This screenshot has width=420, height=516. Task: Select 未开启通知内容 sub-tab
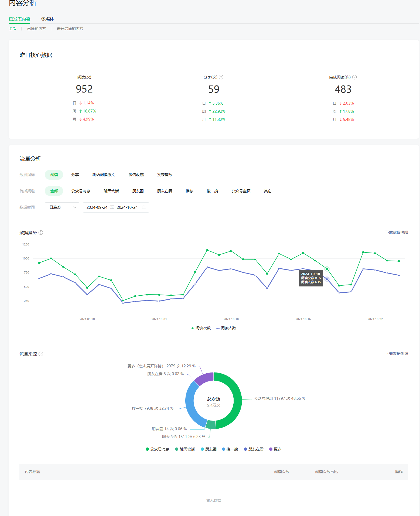(70, 29)
